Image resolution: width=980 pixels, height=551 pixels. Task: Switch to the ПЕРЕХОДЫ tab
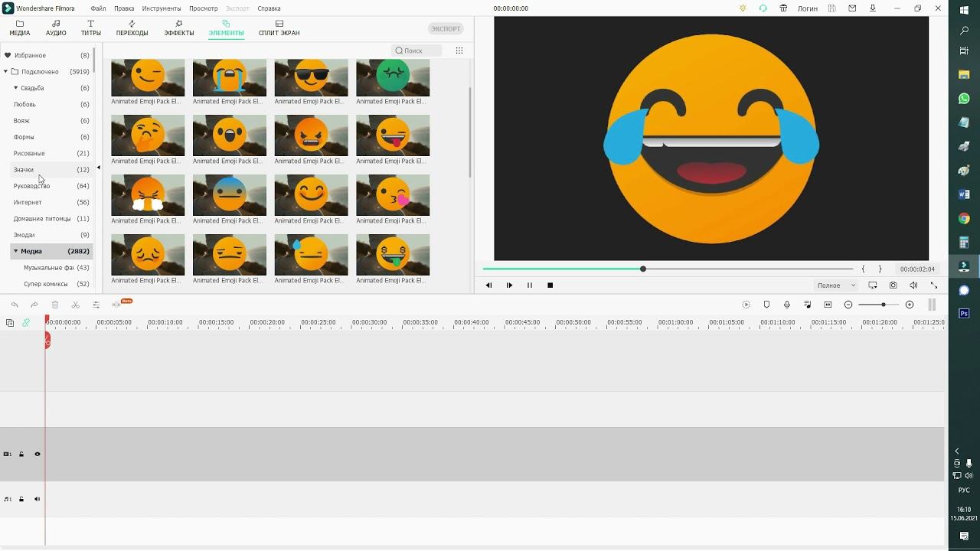click(132, 28)
